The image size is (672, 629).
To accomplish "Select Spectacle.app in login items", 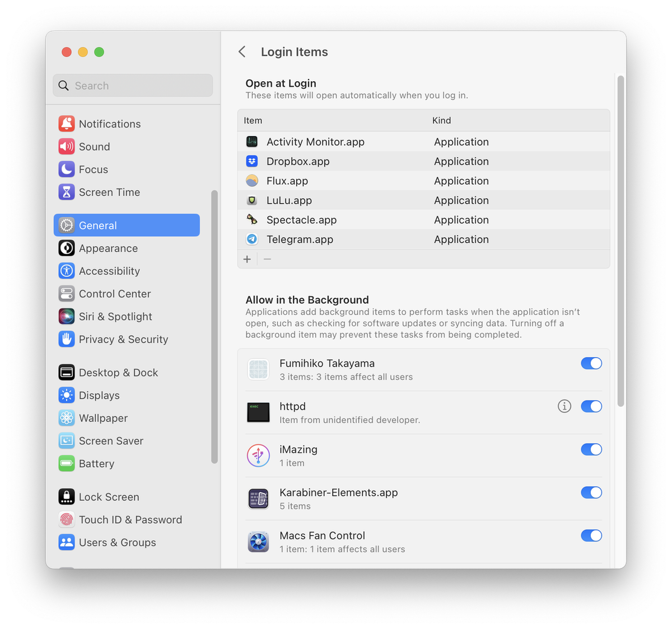I will (x=301, y=219).
